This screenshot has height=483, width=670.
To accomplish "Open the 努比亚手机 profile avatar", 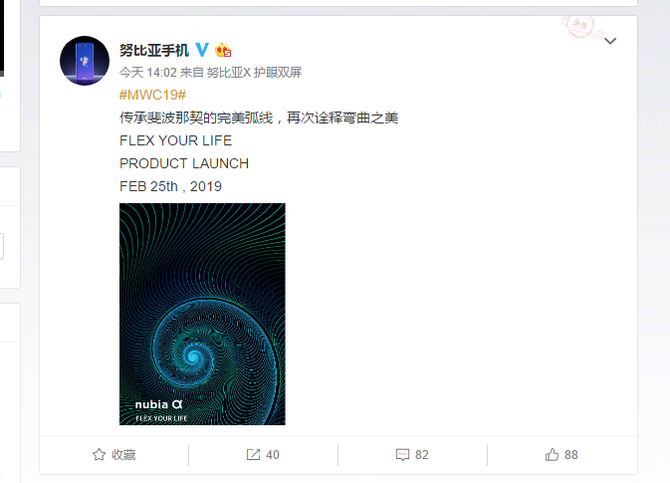I will 85,61.
